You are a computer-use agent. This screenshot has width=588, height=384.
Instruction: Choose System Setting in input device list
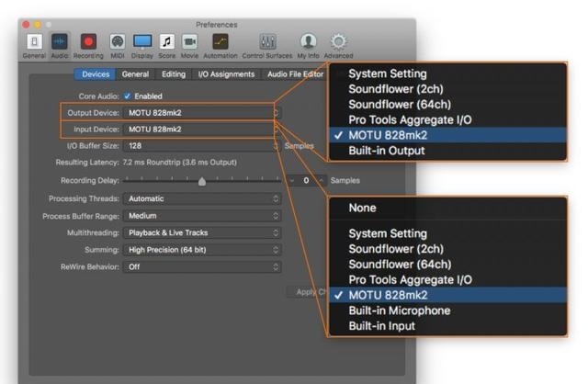coord(447,233)
